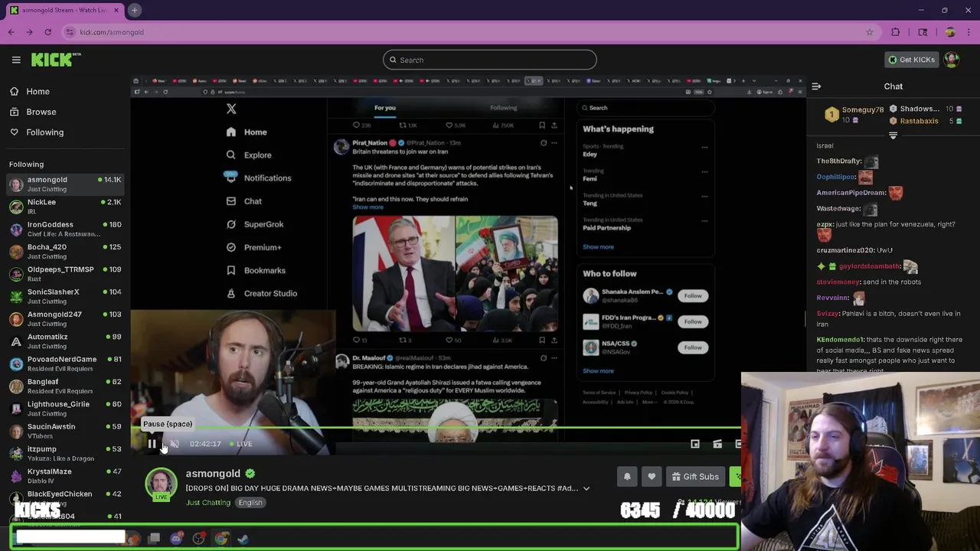Open SonicSlasherX channel in sidebar
Viewport: 980px width, 551px height.
click(65, 296)
